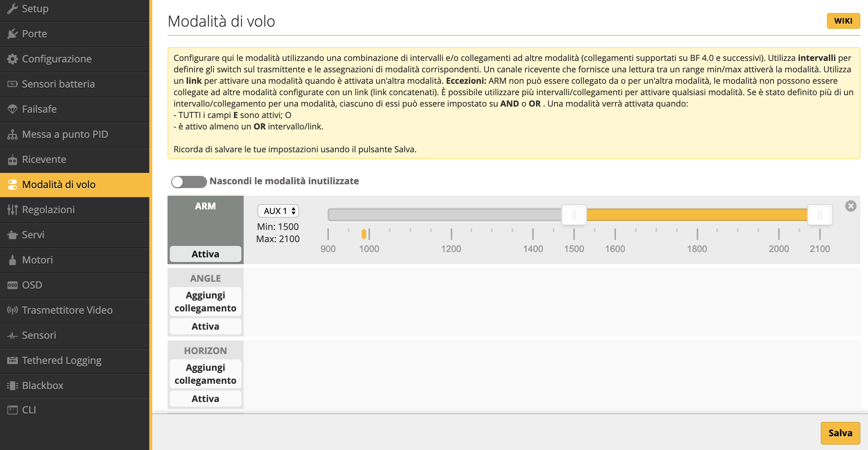Click the ARM range slider's left handle
This screenshot has width=868, height=450.
click(x=574, y=215)
